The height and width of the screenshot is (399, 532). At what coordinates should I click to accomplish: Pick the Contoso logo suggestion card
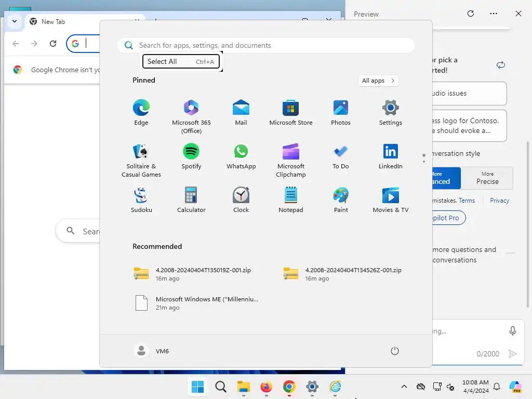[470, 126]
